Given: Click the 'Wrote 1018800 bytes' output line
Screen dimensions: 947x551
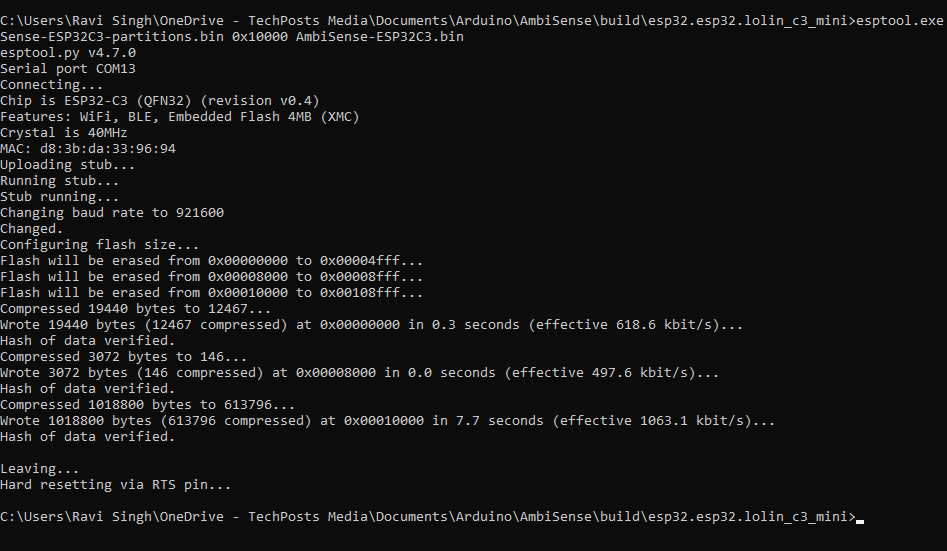Looking at the screenshot, I should 387,420.
